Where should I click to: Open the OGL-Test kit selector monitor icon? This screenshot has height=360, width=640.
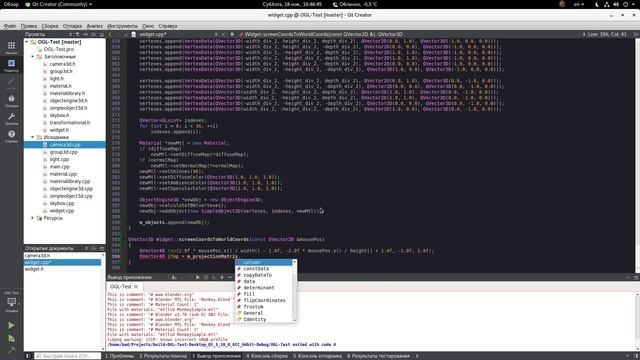(x=11, y=302)
